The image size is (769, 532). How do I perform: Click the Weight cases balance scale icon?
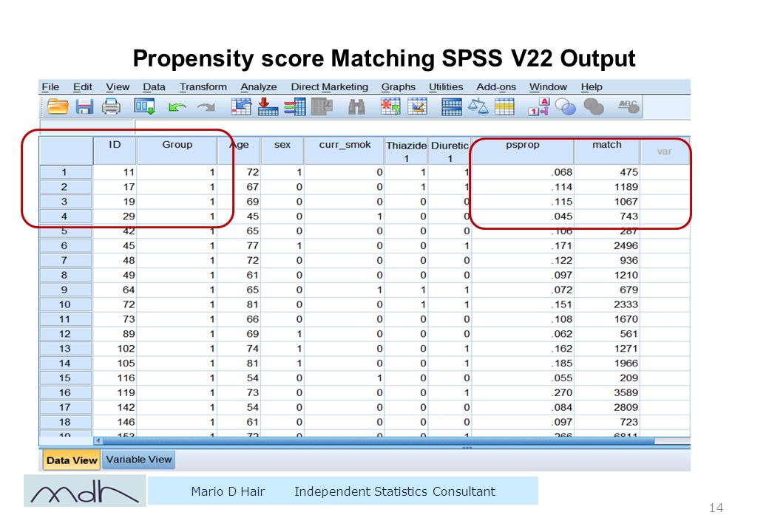pos(478,106)
